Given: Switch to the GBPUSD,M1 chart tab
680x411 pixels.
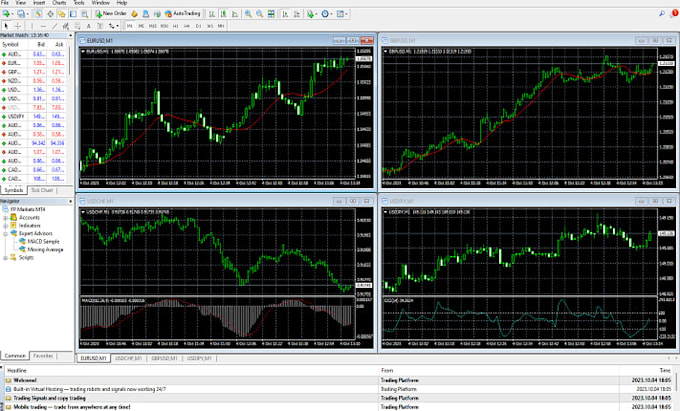Looking at the screenshot, I should click(x=164, y=359).
